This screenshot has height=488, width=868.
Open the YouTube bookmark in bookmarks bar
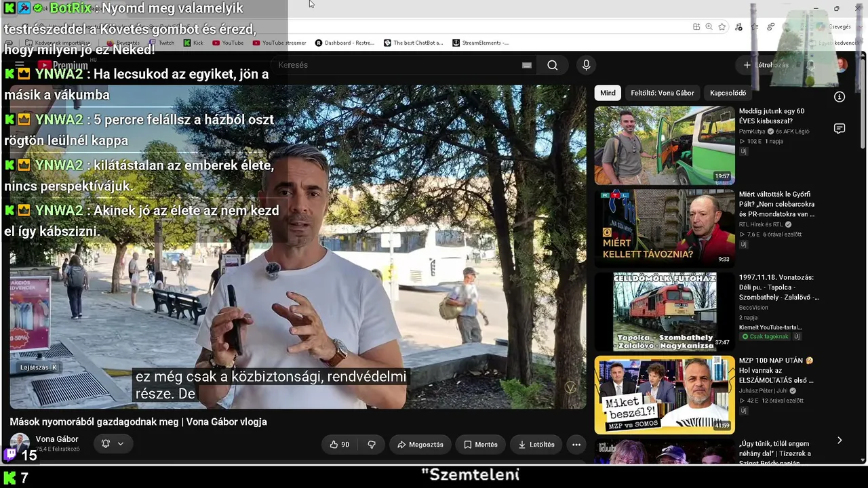pos(228,43)
